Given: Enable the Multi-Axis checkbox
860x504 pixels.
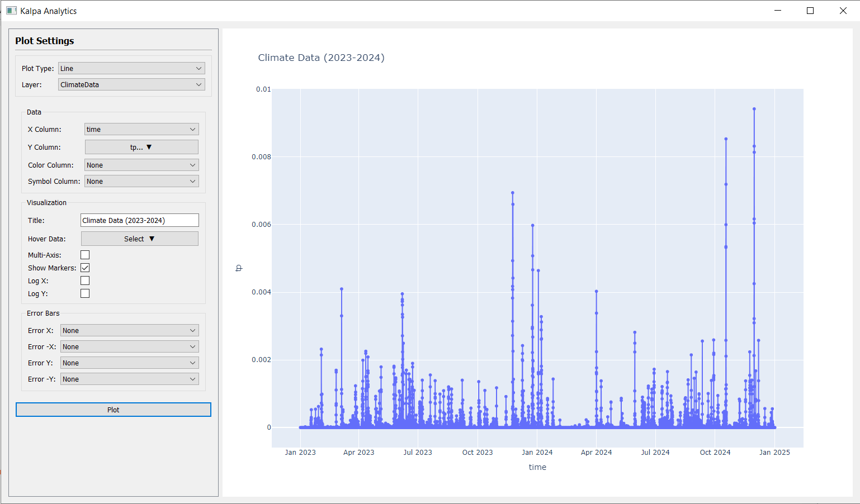Looking at the screenshot, I should tap(85, 255).
